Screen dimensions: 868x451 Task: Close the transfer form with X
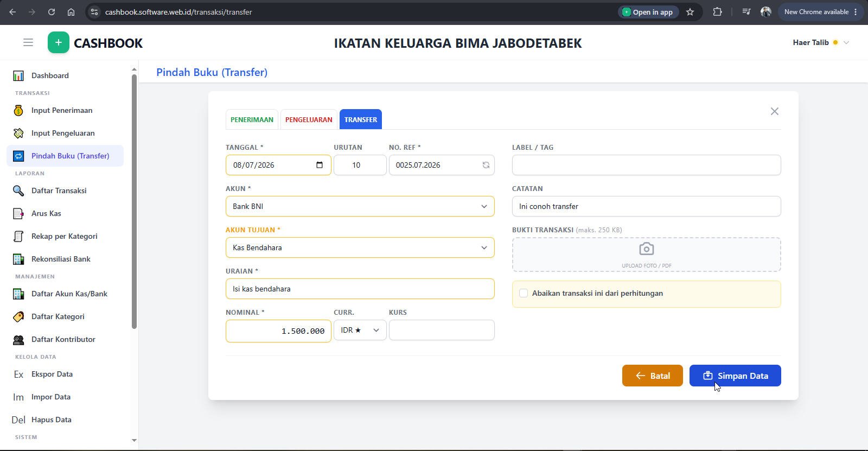click(x=774, y=111)
